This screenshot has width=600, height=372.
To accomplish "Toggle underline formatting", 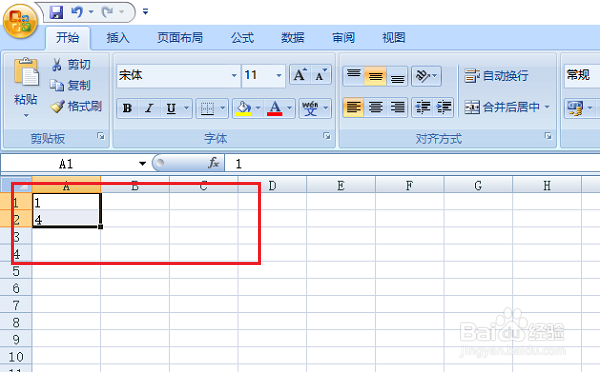I will (x=171, y=108).
